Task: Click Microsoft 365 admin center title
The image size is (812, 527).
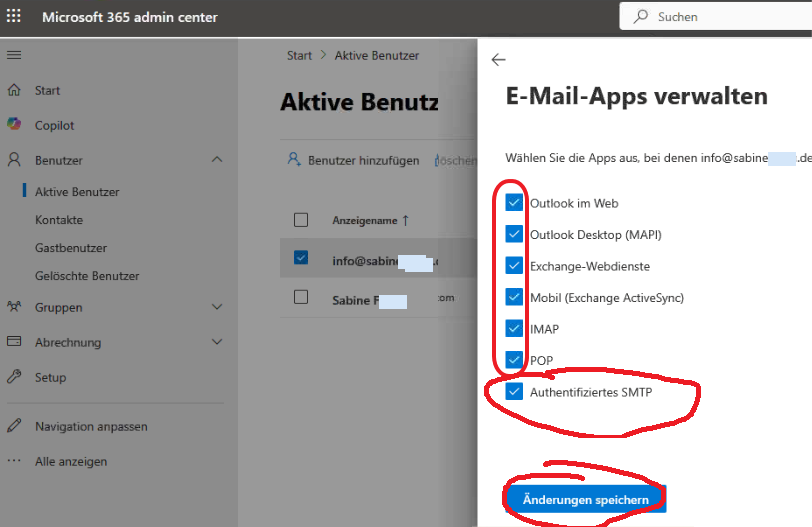Action: click(130, 17)
